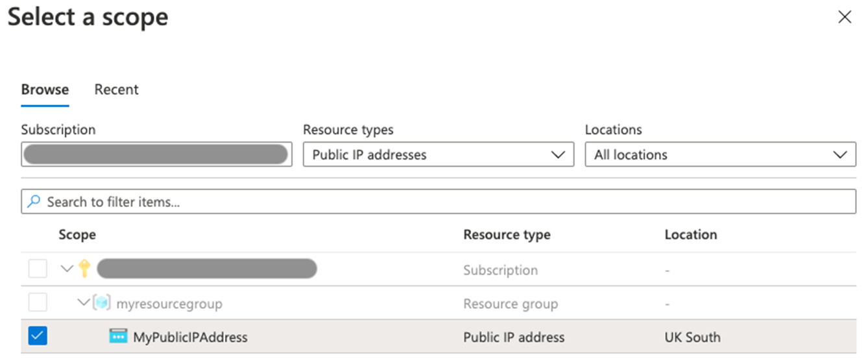Click the public IP address icon
The width and height of the screenshot is (868, 364).
click(x=118, y=336)
